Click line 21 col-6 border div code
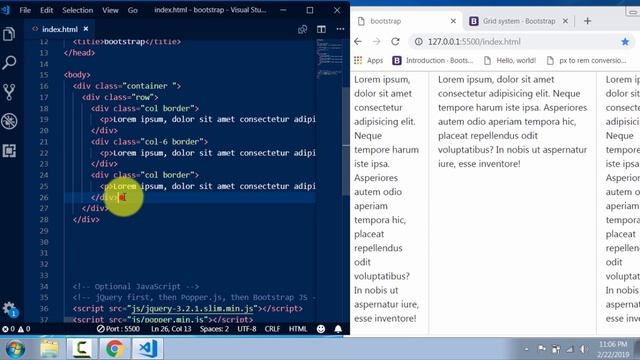Screen dimensions: 640x360 pyautogui.click(x=149, y=142)
